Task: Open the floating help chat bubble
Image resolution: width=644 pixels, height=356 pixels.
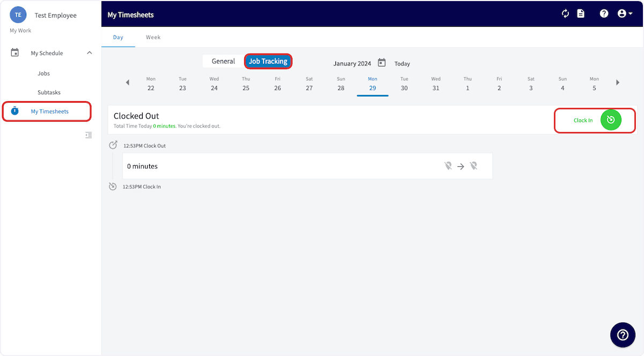Action: (x=623, y=335)
